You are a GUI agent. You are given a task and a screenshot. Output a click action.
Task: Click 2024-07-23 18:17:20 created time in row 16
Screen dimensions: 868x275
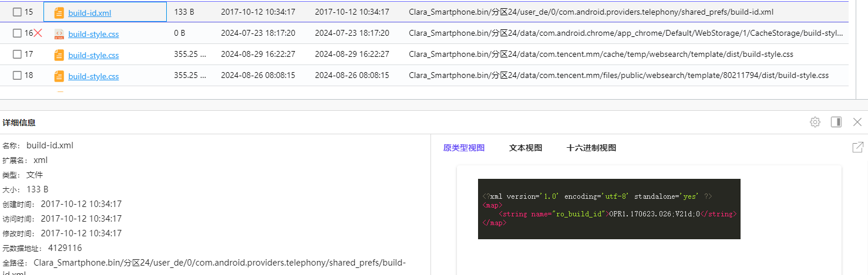[x=258, y=33]
